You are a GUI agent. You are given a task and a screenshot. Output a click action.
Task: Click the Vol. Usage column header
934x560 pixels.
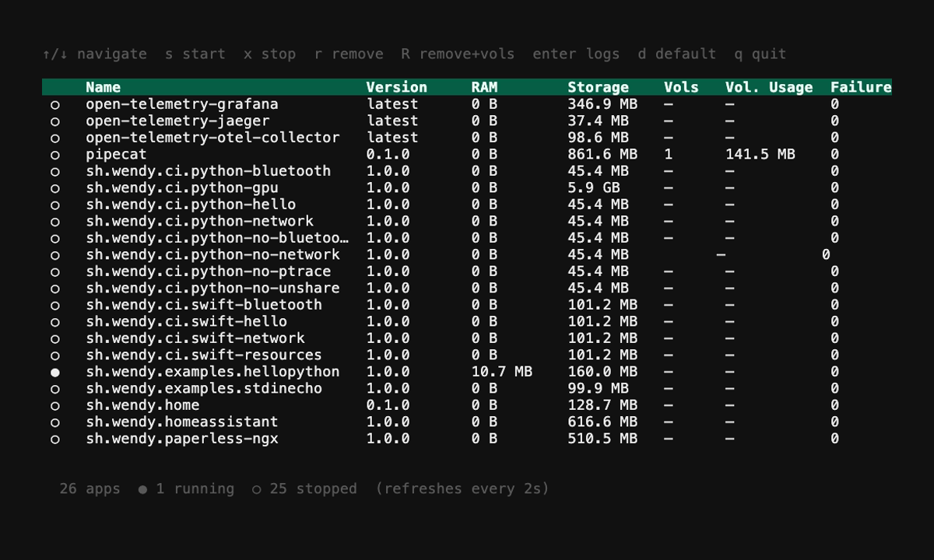pos(769,87)
